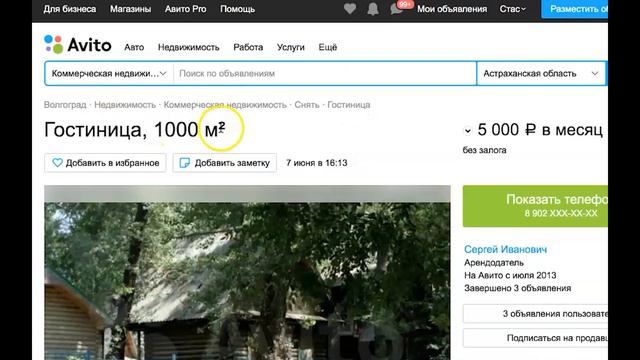640x360 pixels.
Task: Click the Avito logo
Action: pos(78,44)
